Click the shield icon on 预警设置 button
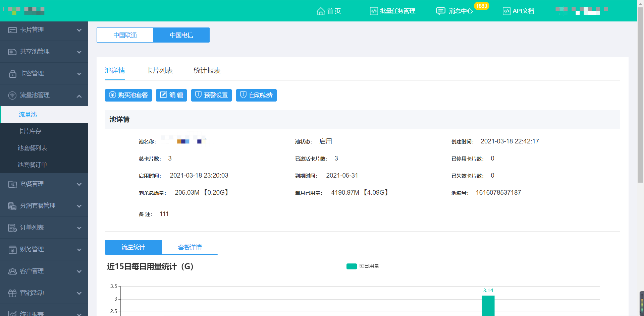 [x=198, y=95]
